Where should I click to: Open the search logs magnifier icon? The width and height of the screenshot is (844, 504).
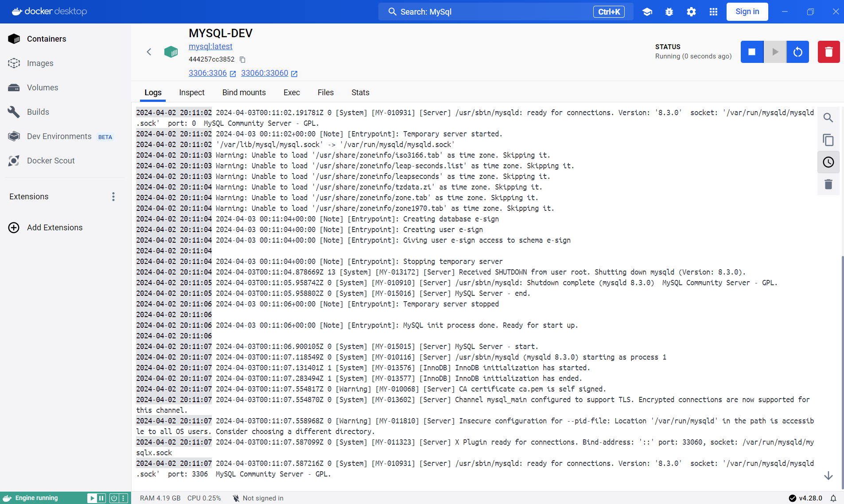(x=828, y=118)
